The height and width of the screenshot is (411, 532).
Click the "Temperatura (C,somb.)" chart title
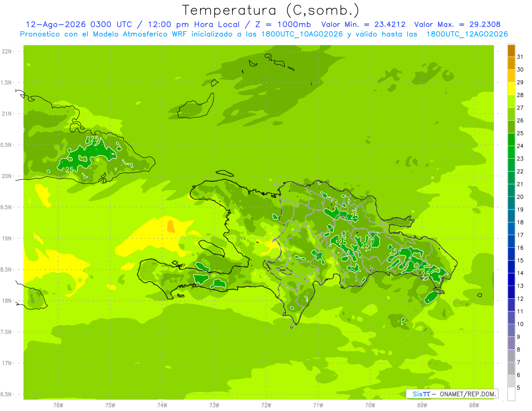pyautogui.click(x=271, y=10)
